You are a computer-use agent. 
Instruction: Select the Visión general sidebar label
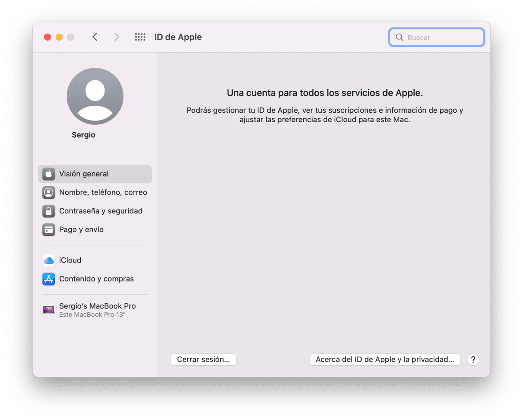tap(84, 174)
